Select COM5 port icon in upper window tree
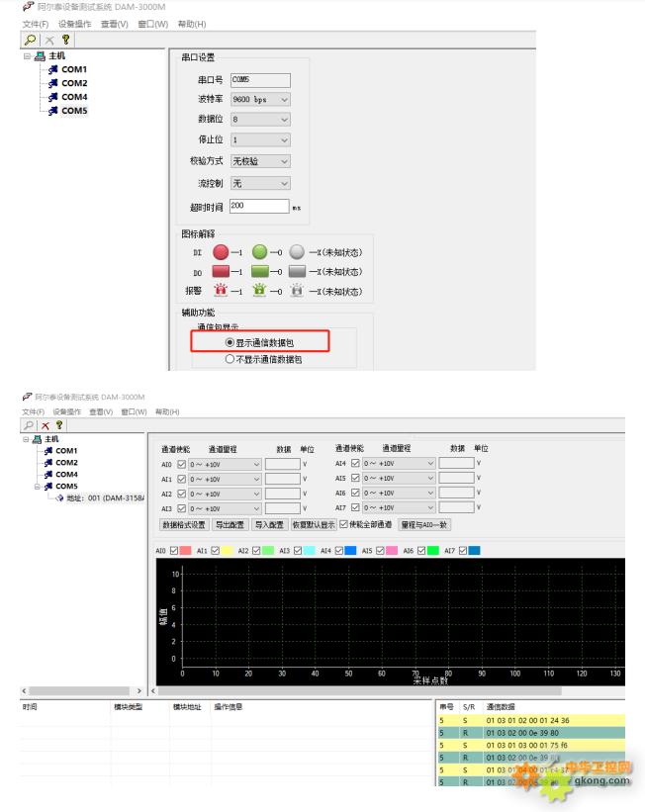The width and height of the screenshot is (645, 812). coord(52,111)
